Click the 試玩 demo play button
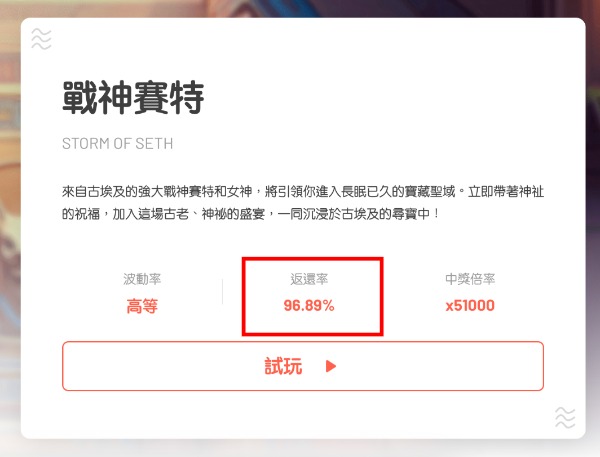 (x=303, y=366)
